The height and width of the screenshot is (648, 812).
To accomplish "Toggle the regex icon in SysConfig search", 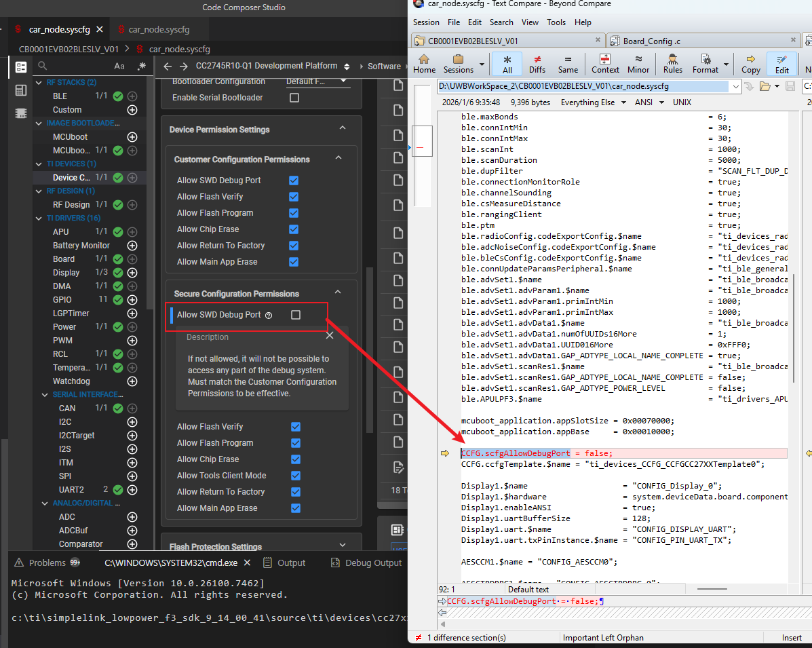I will pos(141,66).
